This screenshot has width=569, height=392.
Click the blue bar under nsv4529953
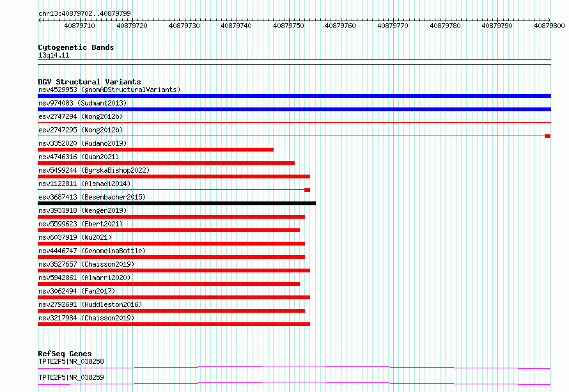(x=294, y=96)
